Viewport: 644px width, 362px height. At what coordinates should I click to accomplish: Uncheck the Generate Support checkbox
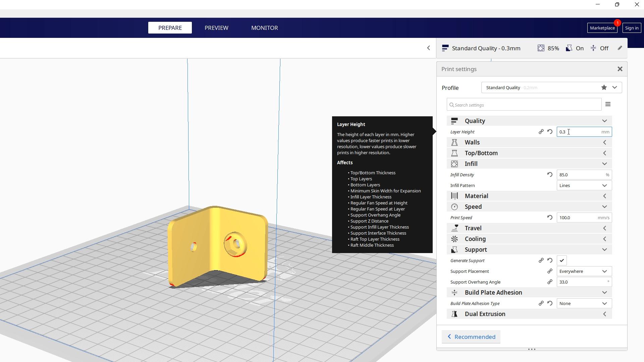point(561,260)
